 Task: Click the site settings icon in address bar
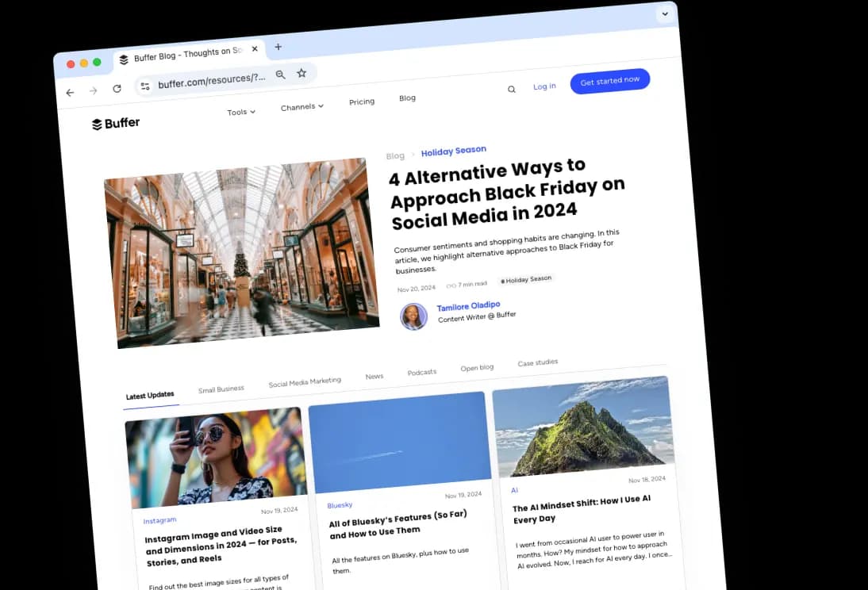pyautogui.click(x=144, y=86)
